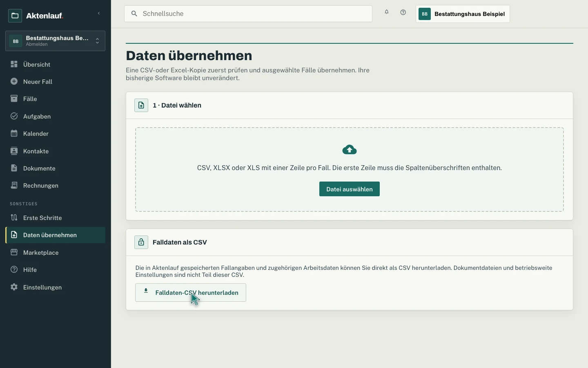Click the Übersicht dashboard icon
The height and width of the screenshot is (368, 588).
point(14,64)
